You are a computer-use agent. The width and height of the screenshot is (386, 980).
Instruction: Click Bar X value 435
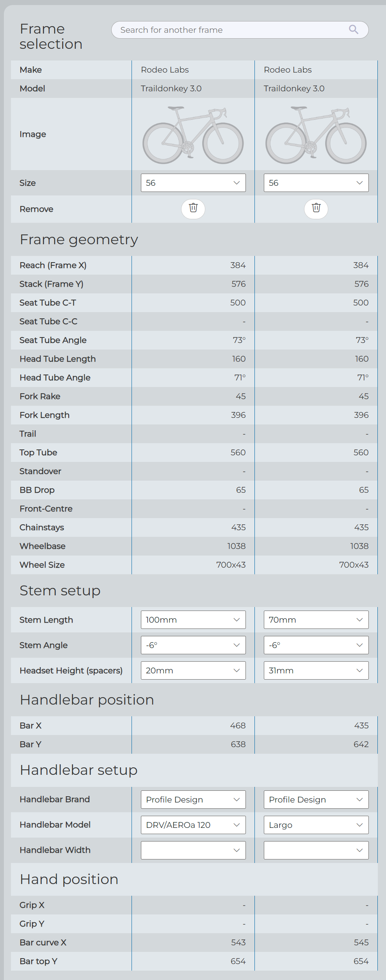(x=361, y=726)
